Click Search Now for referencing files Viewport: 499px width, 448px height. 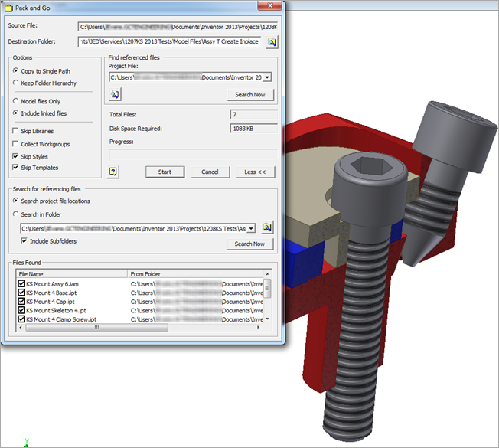pyautogui.click(x=249, y=244)
